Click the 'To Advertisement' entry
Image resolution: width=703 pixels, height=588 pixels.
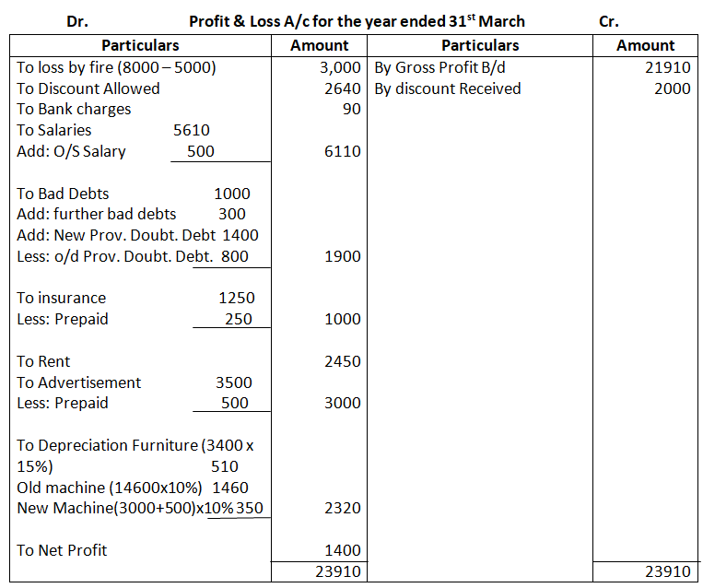point(79,382)
